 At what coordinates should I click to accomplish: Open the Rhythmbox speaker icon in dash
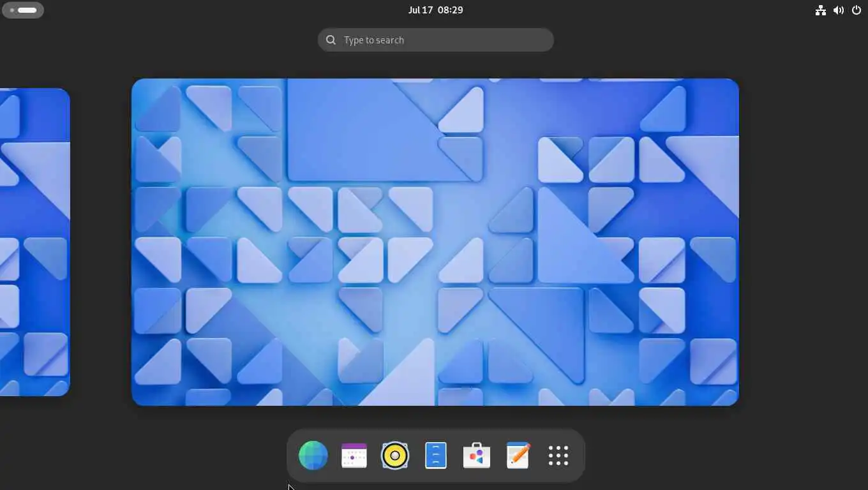pos(395,456)
